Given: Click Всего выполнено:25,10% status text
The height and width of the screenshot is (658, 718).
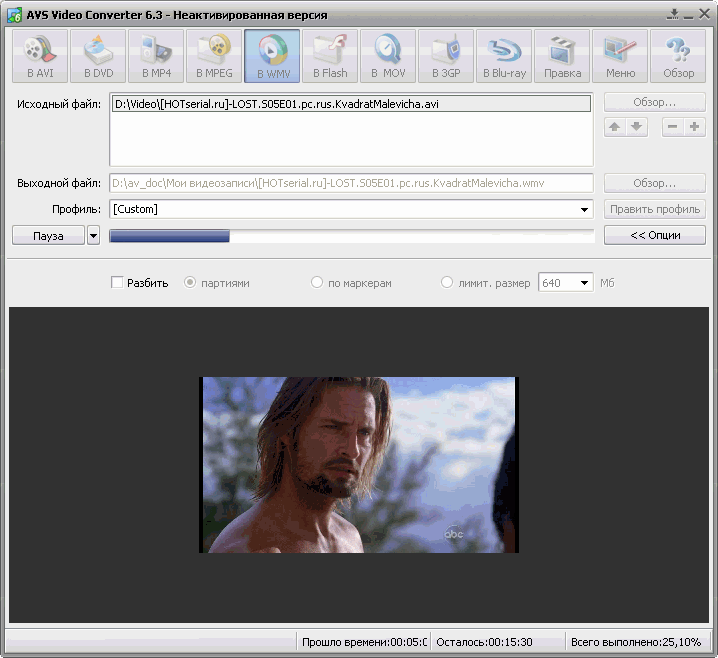Looking at the screenshot, I should click(x=636, y=642).
